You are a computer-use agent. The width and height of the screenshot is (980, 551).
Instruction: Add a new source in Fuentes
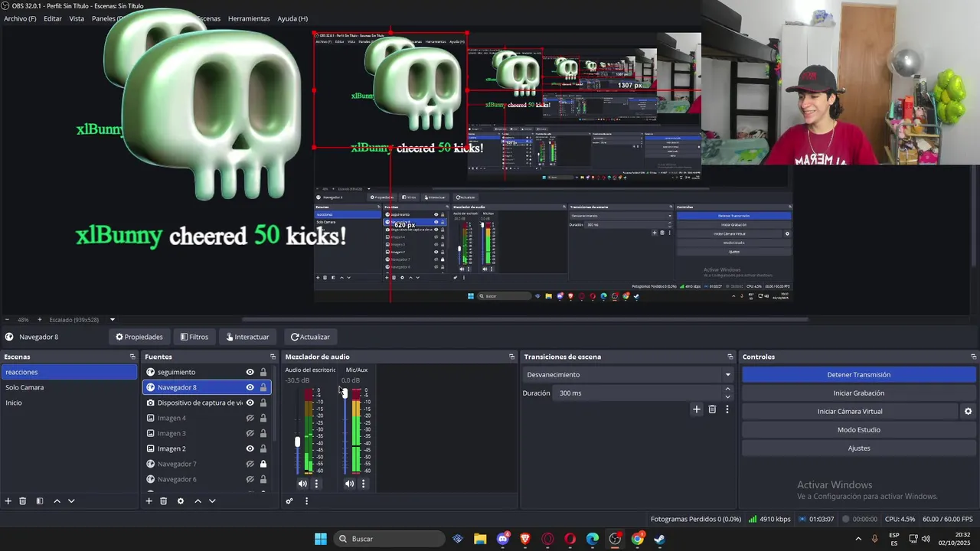tap(149, 501)
